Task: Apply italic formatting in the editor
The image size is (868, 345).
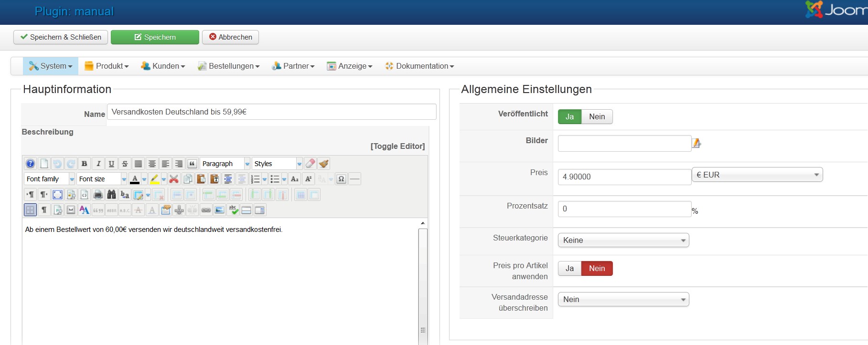Action: pyautogui.click(x=98, y=164)
